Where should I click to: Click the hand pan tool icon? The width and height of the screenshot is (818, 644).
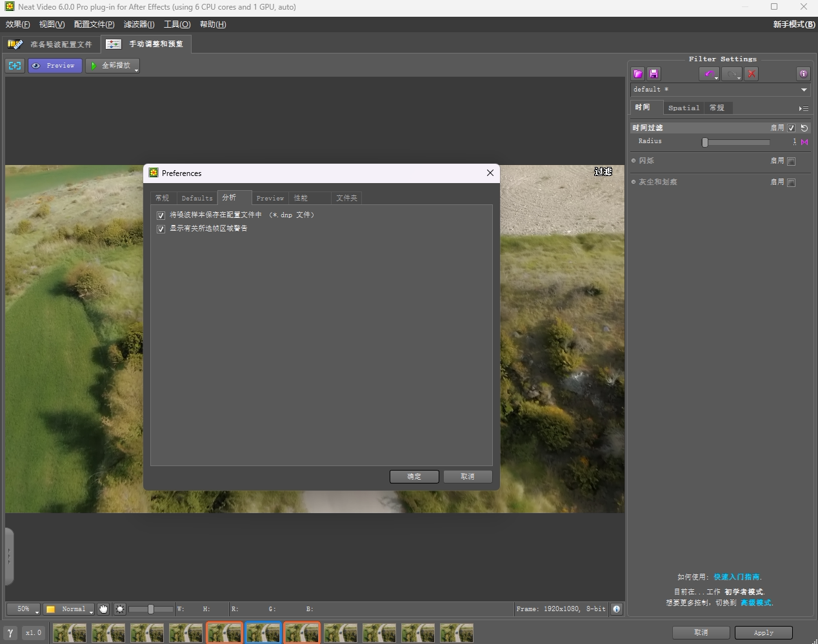tap(103, 609)
